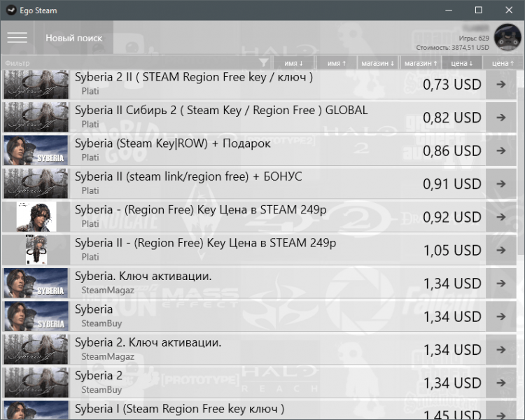The width and height of the screenshot is (525, 420).
Task: Click thumbnail of Syberia II steam link
Action: [36, 183]
